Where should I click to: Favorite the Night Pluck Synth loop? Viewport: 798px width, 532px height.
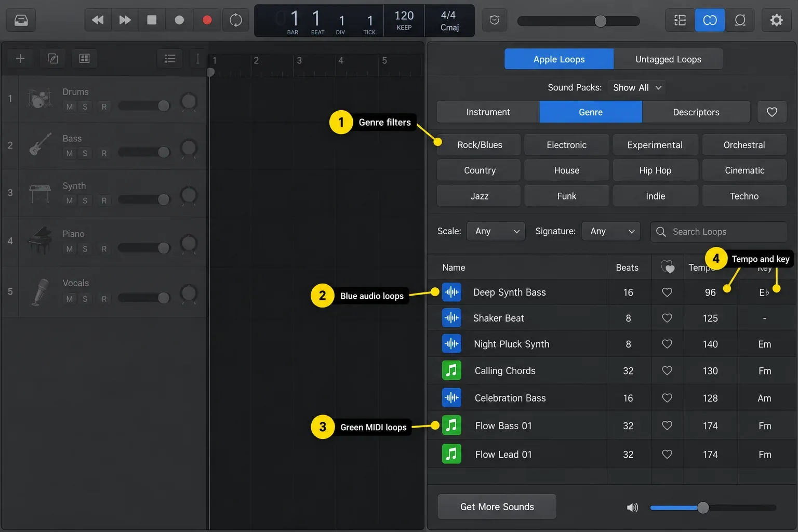point(667,344)
